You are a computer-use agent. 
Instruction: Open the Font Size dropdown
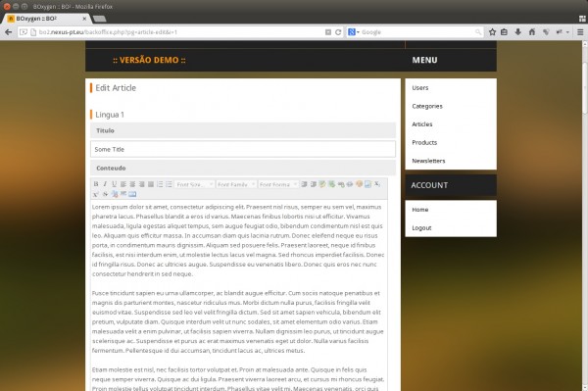[x=195, y=184]
